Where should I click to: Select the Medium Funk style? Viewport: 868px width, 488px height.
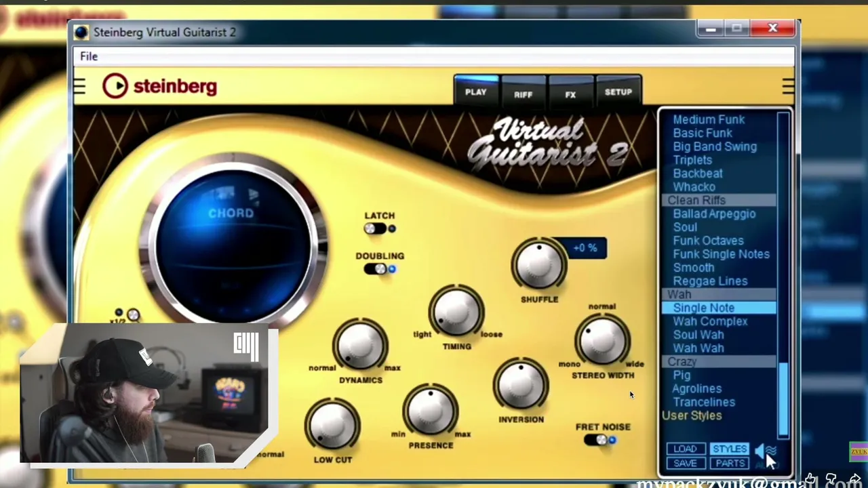point(709,119)
